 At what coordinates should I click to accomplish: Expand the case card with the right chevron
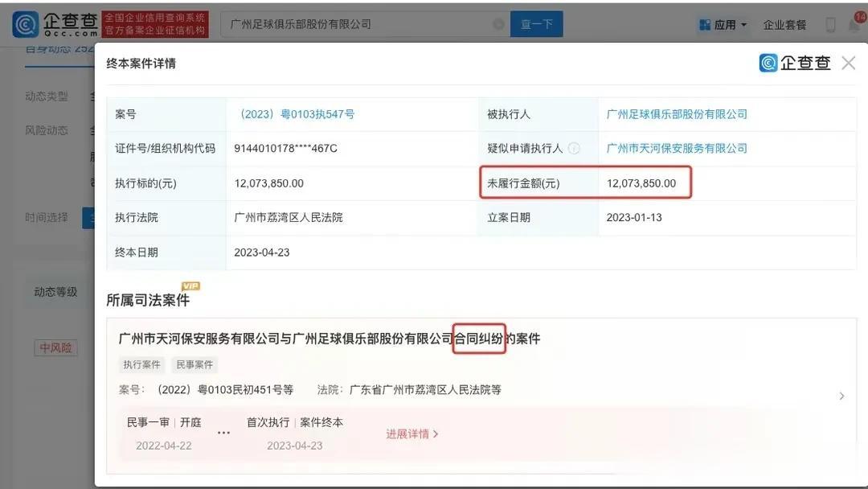841,396
